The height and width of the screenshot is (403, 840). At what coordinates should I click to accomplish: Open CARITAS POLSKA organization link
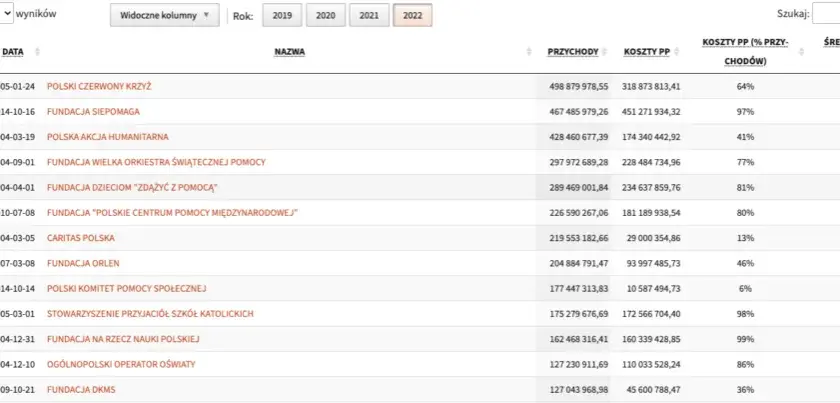pos(81,238)
